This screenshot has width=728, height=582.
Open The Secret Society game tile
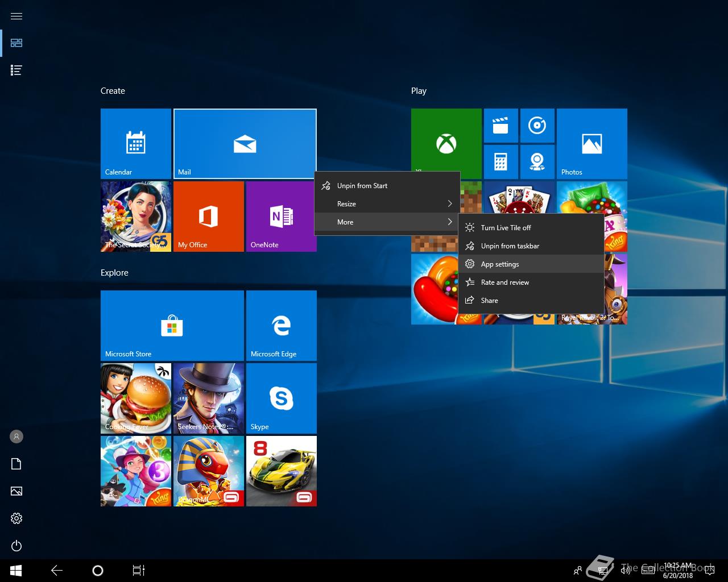pyautogui.click(x=136, y=217)
